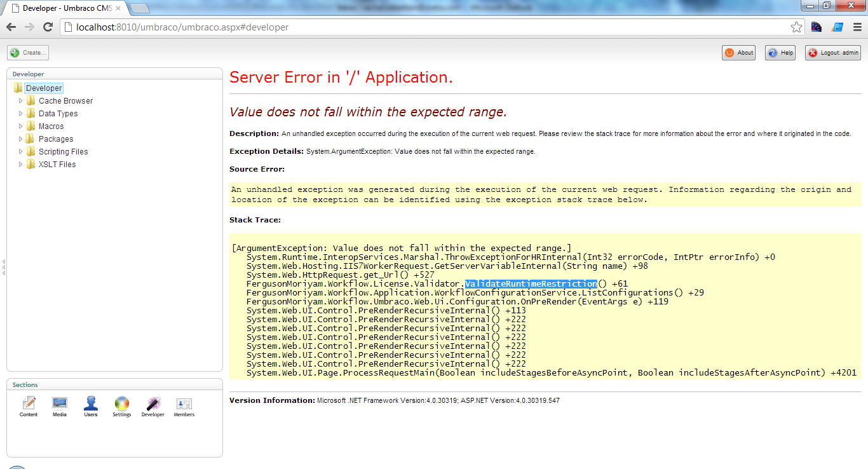This screenshot has width=868, height=469.
Task: Expand the Scripting Files node
Action: (20, 152)
